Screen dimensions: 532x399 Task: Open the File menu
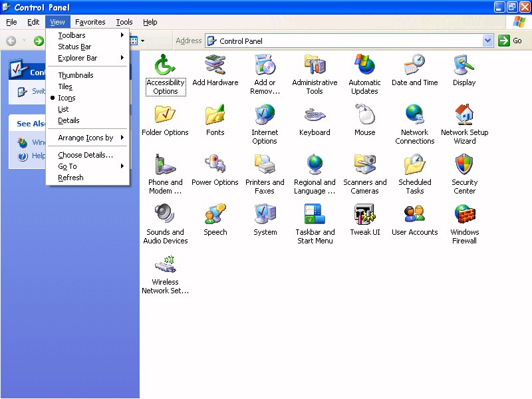(11, 22)
